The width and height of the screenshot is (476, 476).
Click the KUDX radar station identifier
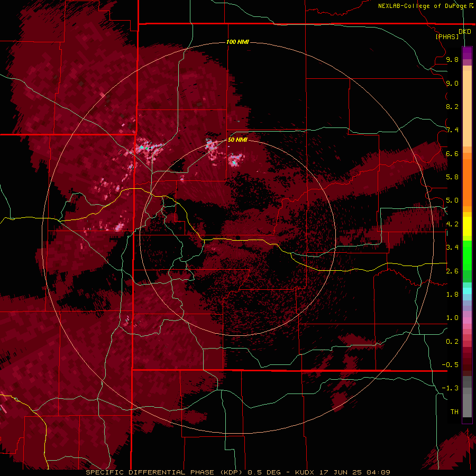pyautogui.click(x=305, y=472)
